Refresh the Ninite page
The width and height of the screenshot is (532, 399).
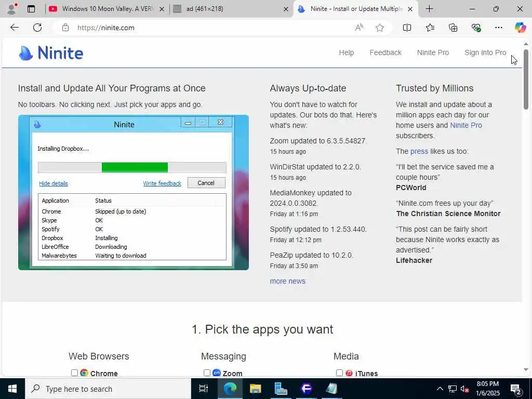37,28
